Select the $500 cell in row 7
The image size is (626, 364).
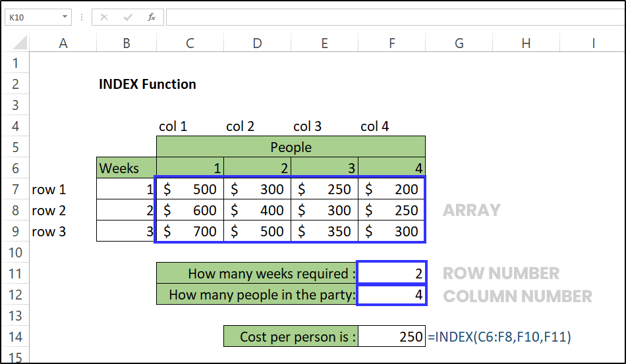coord(190,189)
